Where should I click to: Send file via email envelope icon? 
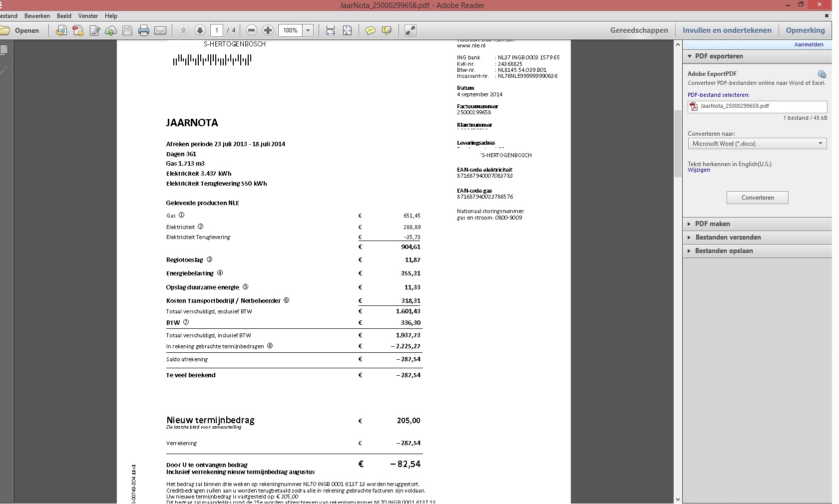click(x=160, y=30)
